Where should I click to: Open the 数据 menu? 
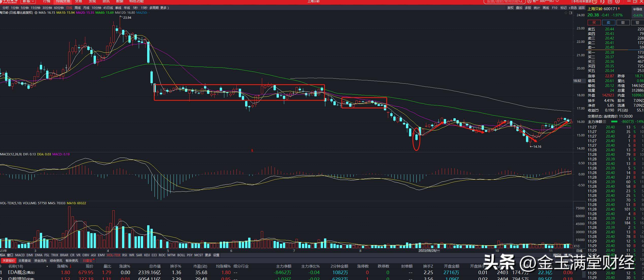(120, 2)
